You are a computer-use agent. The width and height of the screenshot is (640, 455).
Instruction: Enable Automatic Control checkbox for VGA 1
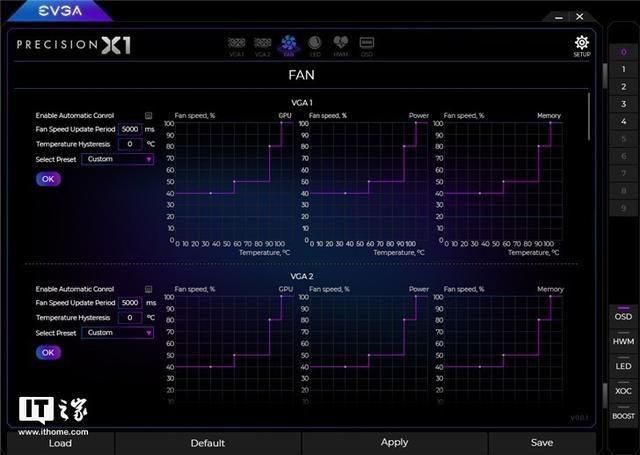click(148, 115)
